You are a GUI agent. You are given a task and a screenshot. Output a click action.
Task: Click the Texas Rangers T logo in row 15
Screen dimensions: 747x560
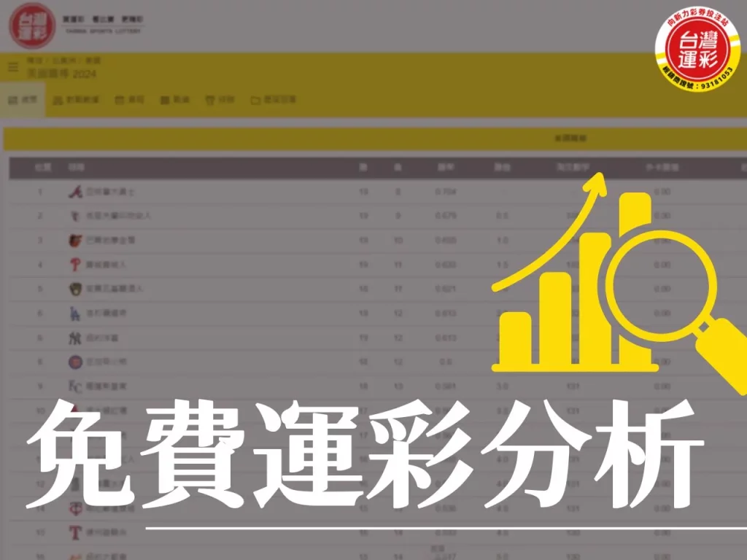click(75, 532)
